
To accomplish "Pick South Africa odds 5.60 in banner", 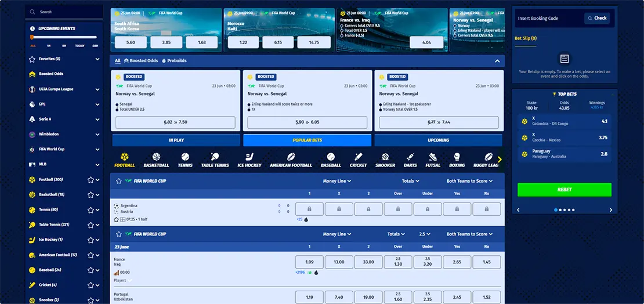I will coord(131,42).
